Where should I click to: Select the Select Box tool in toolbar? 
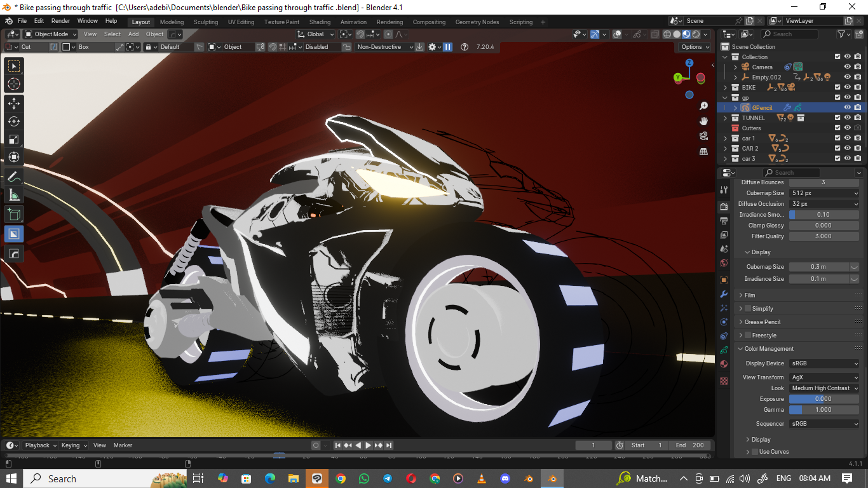(14, 65)
